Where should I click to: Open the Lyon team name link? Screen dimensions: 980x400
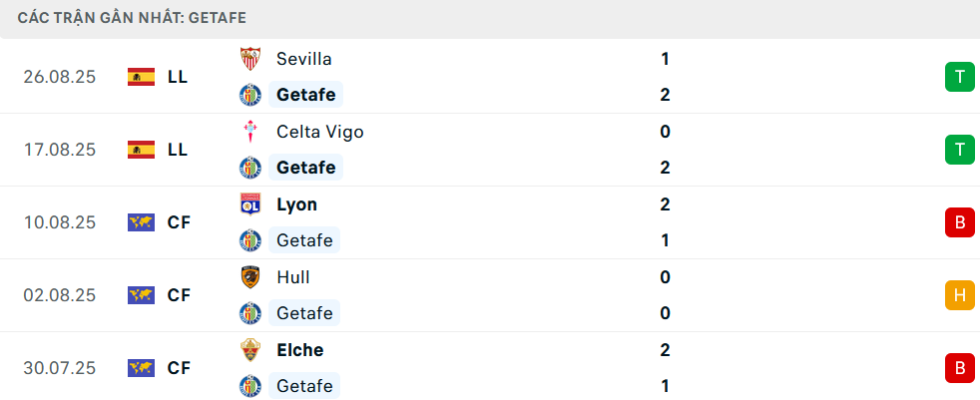pos(296,204)
